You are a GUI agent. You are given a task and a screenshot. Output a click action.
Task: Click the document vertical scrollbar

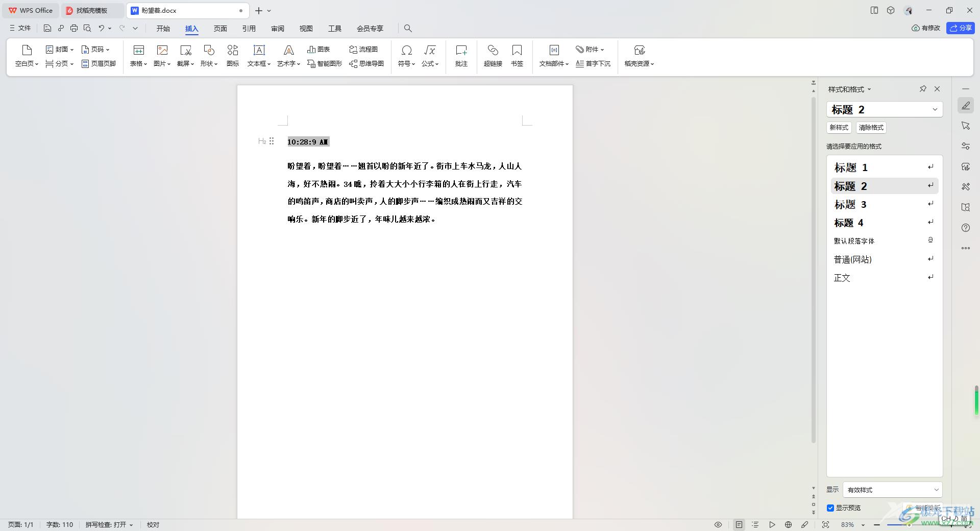click(x=814, y=270)
